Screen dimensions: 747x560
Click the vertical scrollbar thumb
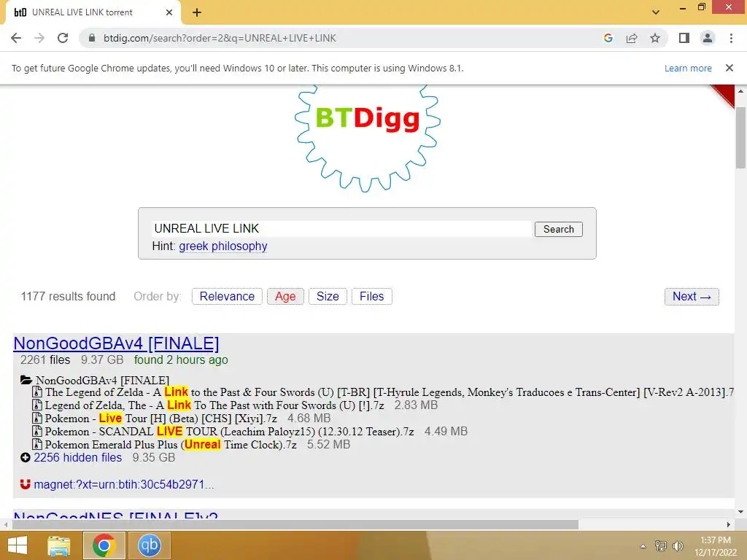[x=740, y=137]
